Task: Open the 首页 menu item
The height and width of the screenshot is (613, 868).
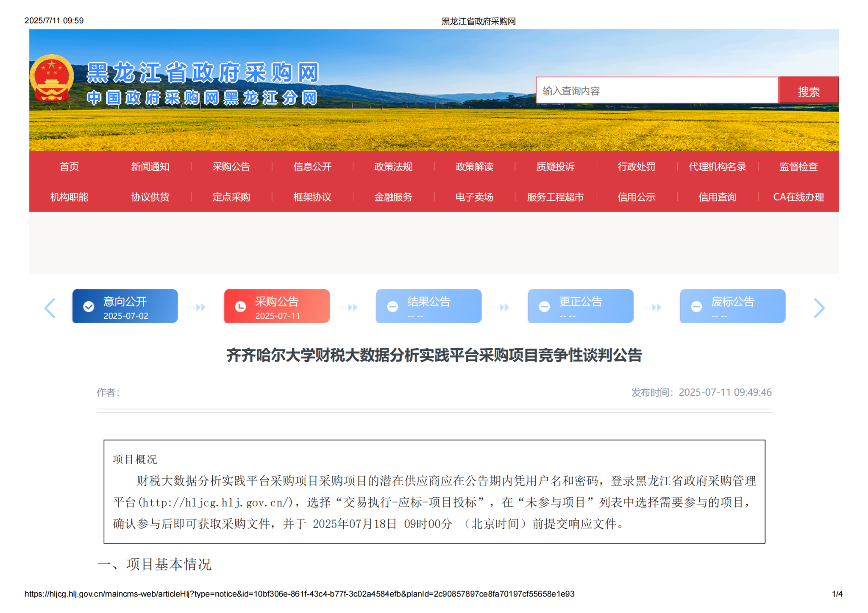Action: point(69,166)
